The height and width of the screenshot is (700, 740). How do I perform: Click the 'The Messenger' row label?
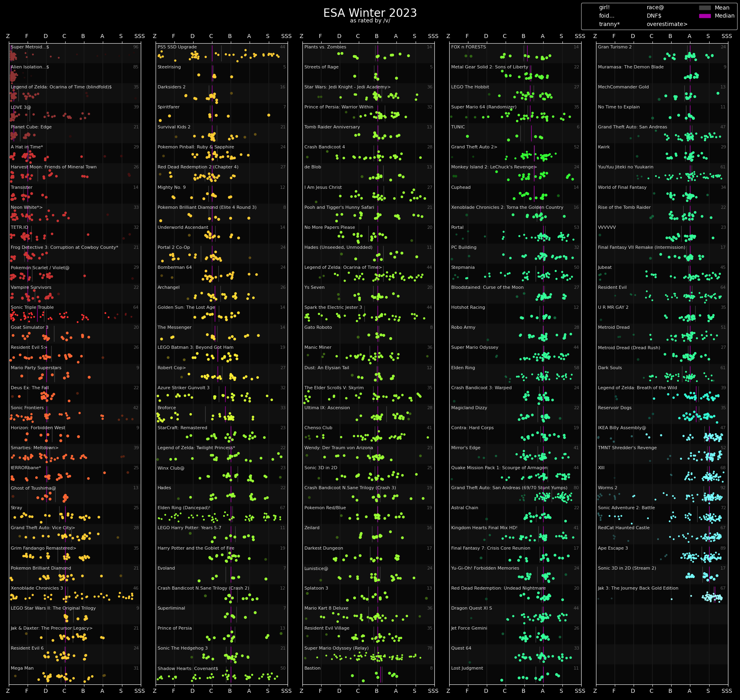[174, 327]
